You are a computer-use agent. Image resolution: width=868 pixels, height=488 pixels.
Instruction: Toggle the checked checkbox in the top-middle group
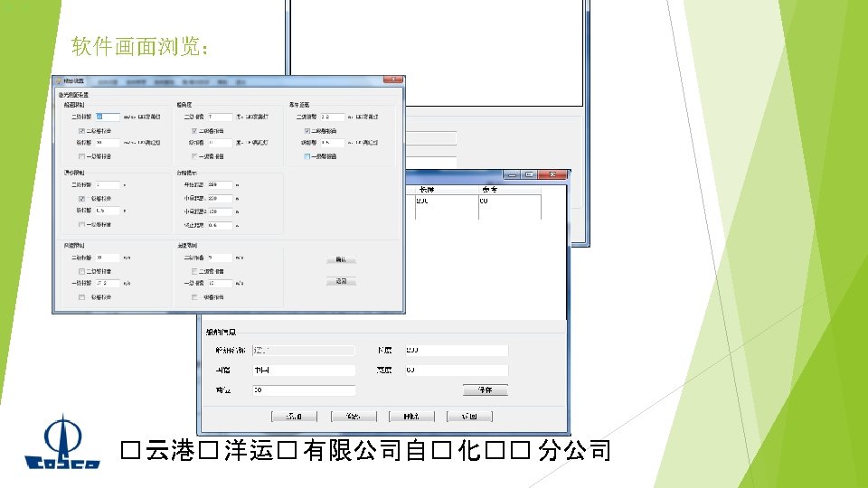pyautogui.click(x=194, y=131)
